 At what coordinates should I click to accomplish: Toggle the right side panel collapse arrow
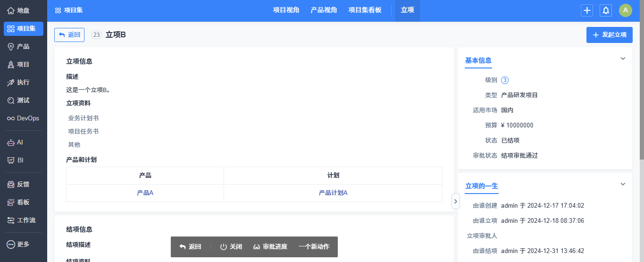(x=456, y=201)
